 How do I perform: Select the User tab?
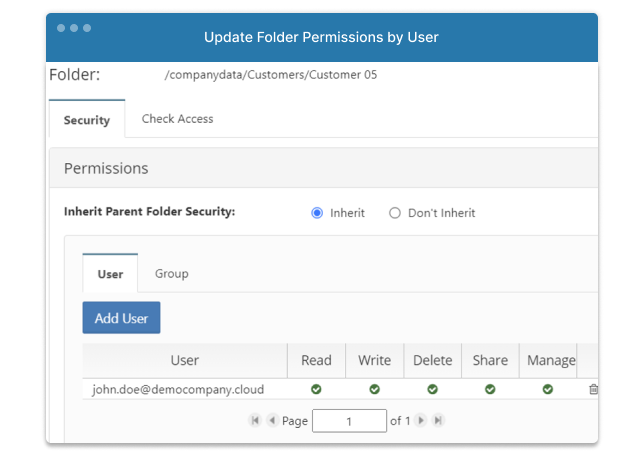point(110,274)
